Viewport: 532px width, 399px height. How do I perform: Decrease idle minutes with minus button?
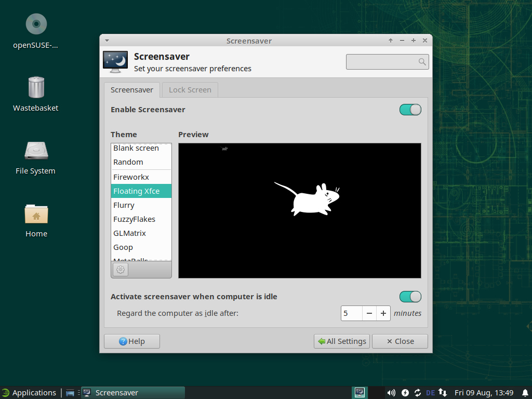tap(369, 313)
